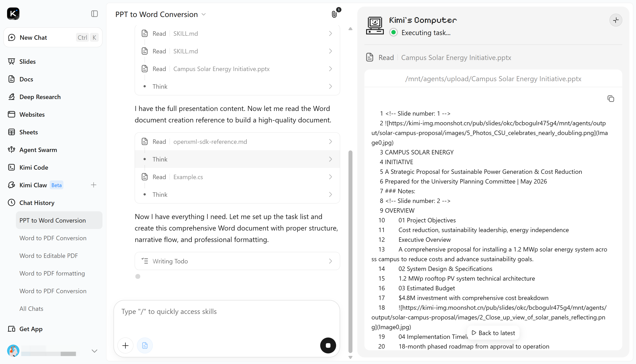Click the plus icon in Kimi's Computer
The height and width of the screenshot is (364, 636).
pyautogui.click(x=616, y=20)
